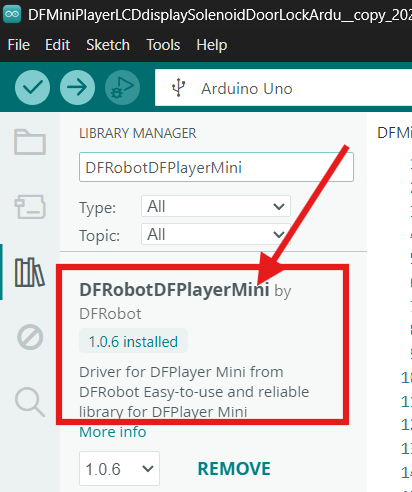
Task: Start the debugger with the bug-play icon
Action: tap(122, 88)
